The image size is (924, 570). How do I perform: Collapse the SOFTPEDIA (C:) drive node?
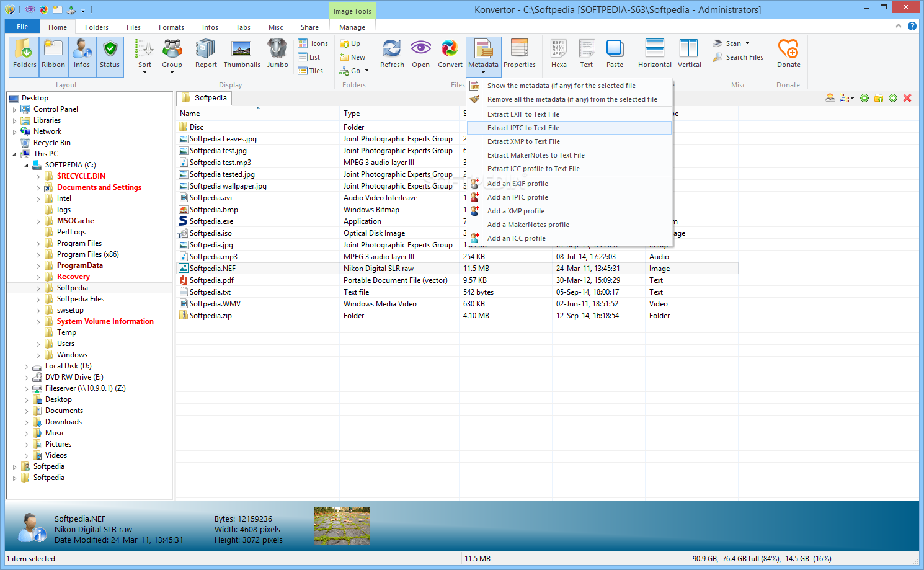click(27, 166)
